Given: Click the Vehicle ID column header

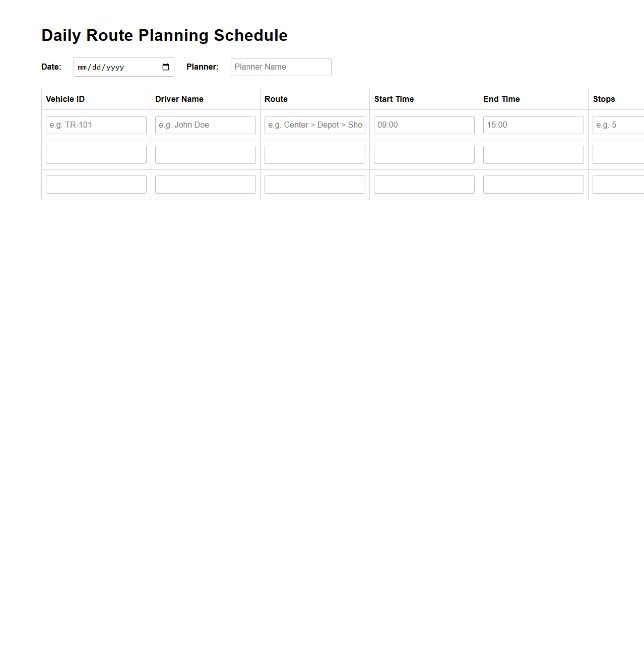Looking at the screenshot, I should click(66, 99).
